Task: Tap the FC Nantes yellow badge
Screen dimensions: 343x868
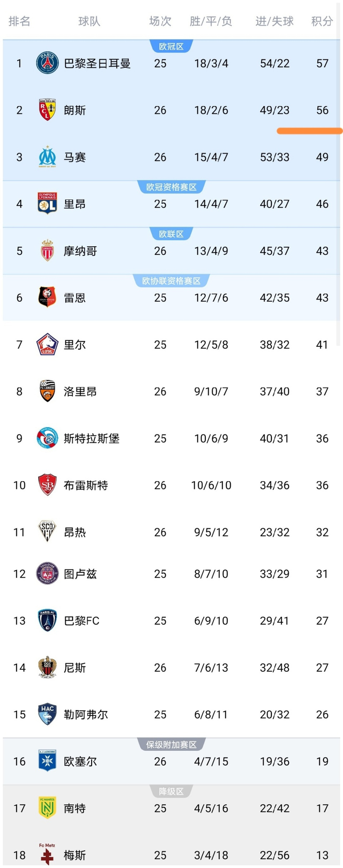Action: coord(48,808)
